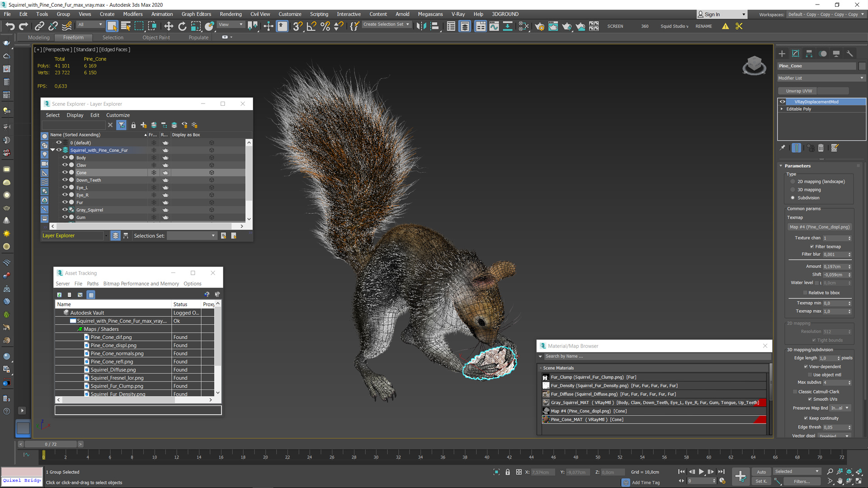Click the yellow warning triangle icon
The image size is (868, 488).
725,26
